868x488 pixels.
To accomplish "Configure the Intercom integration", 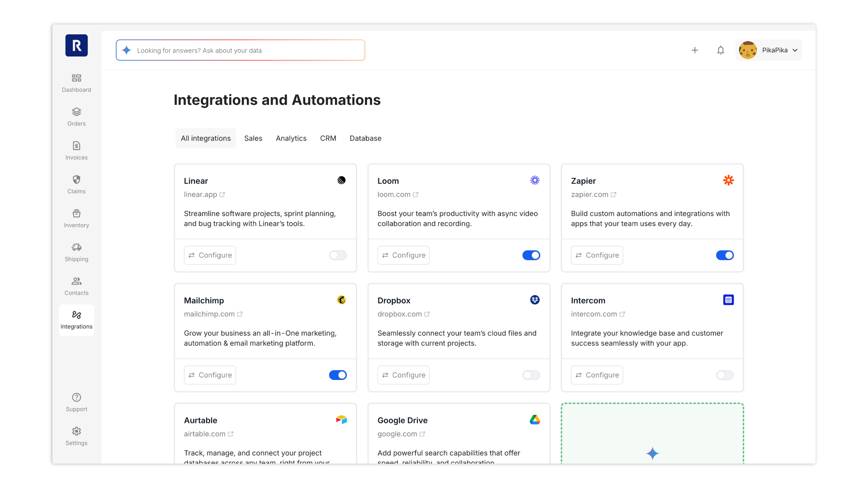I will pos(597,375).
